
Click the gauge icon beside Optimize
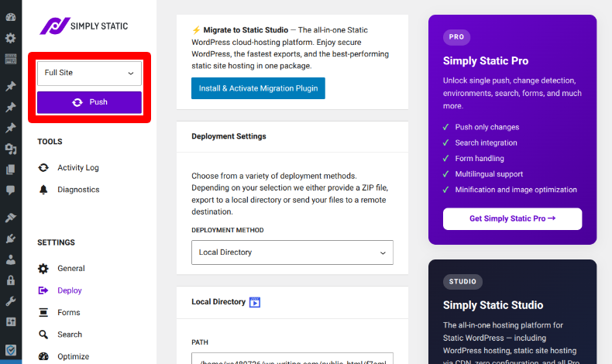click(x=43, y=356)
